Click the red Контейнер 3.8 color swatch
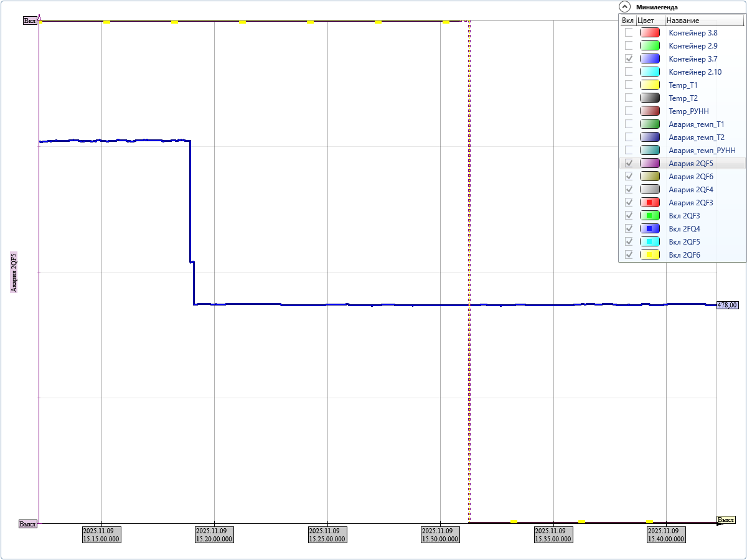 pyautogui.click(x=650, y=32)
